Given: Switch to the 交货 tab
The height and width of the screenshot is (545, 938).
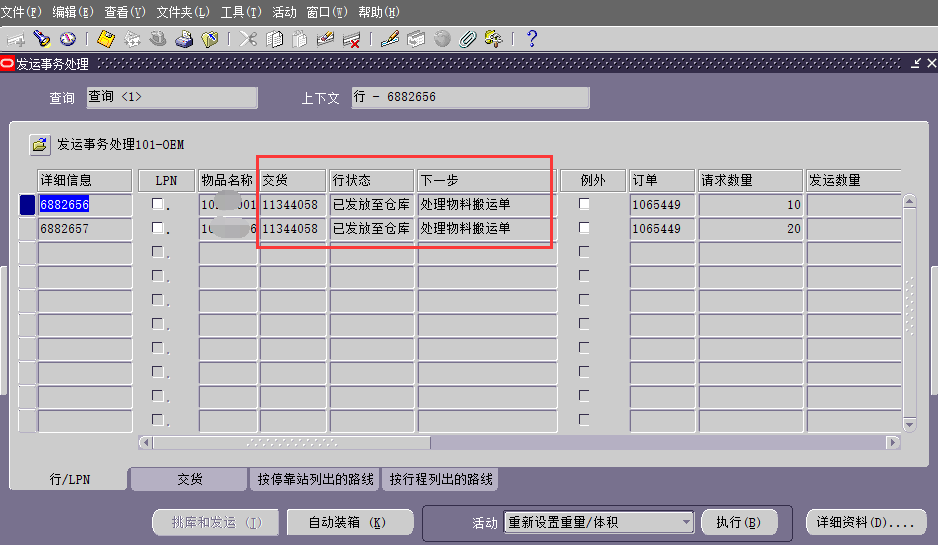Looking at the screenshot, I should [x=189, y=480].
